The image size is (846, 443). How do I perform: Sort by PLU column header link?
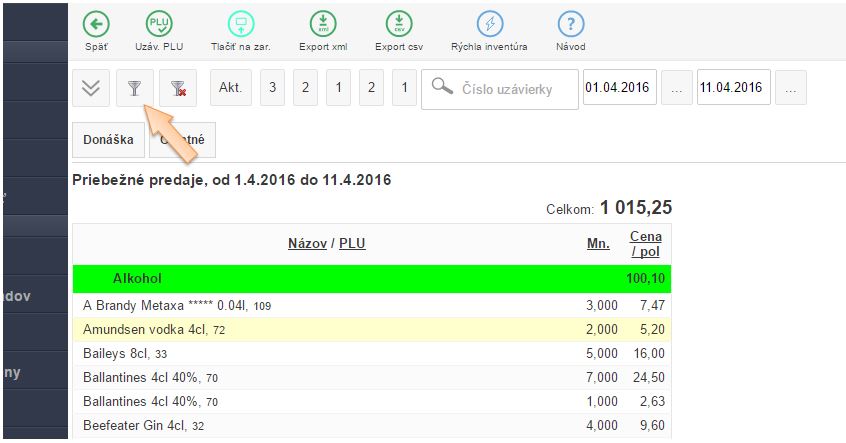[x=352, y=243]
